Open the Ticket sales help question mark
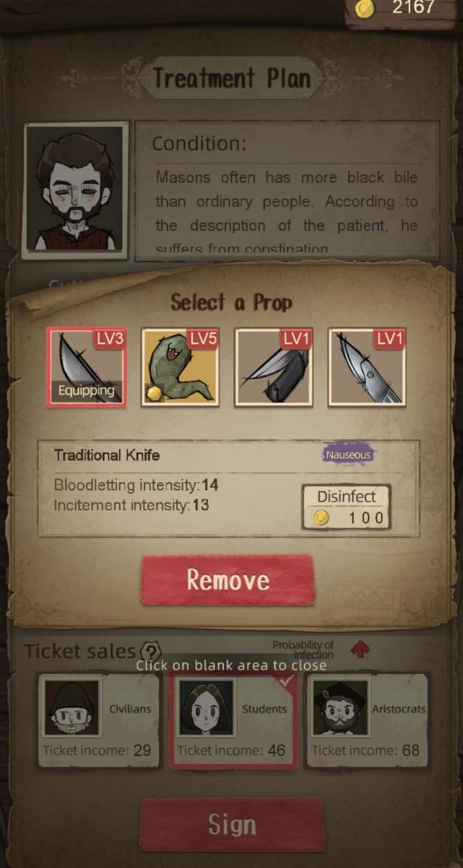The width and height of the screenshot is (463, 868). click(x=151, y=651)
